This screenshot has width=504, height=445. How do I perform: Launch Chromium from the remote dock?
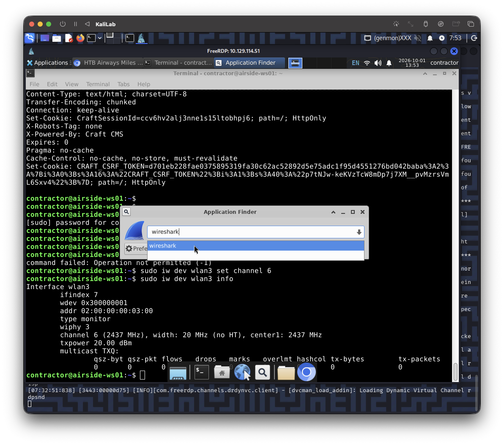[306, 372]
